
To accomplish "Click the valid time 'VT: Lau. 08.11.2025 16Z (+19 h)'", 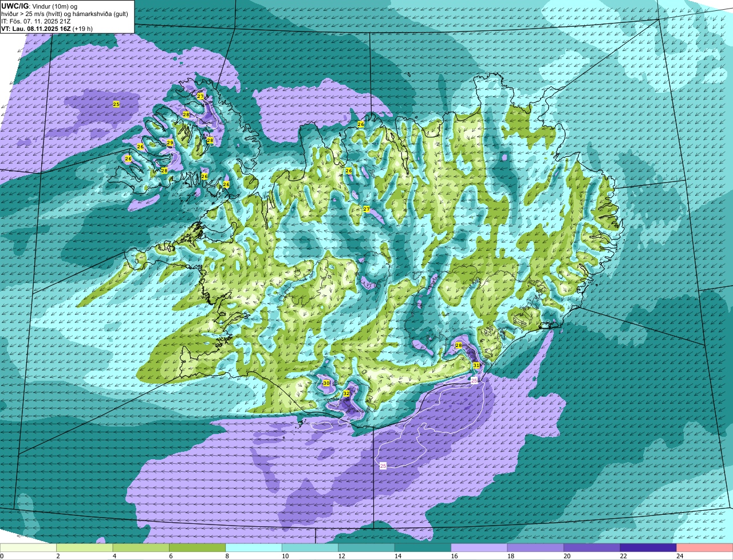I will point(47,29).
